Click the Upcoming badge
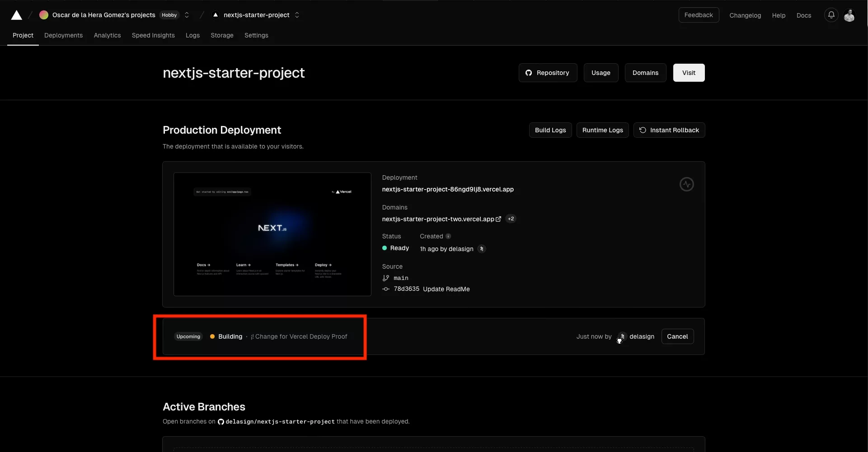This screenshot has width=868, height=452. (x=188, y=336)
